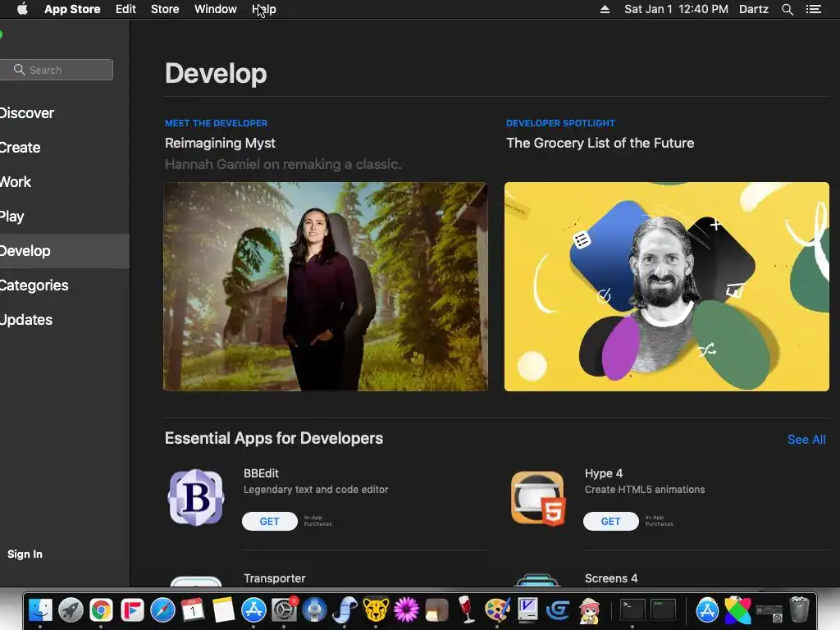
Task: Open the BBEdit app icon
Action: 195,498
